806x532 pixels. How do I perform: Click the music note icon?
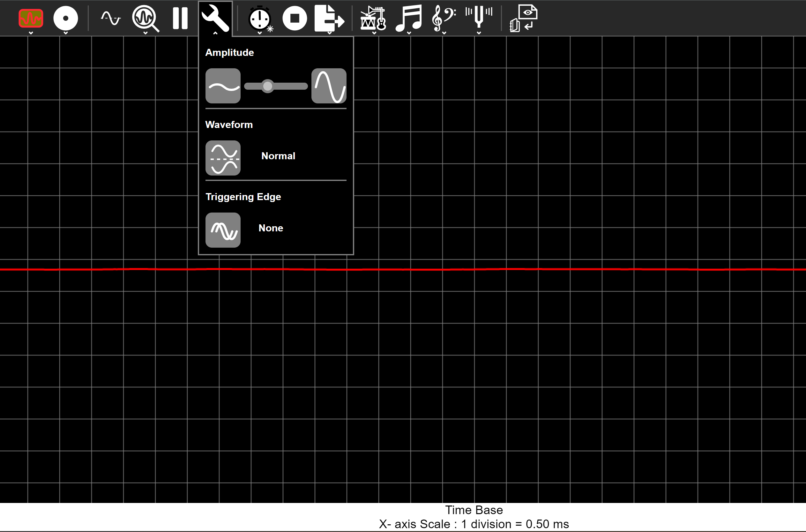coord(409,18)
